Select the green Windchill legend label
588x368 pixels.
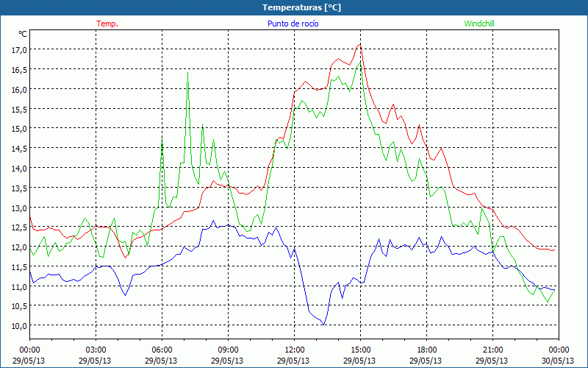coord(479,24)
